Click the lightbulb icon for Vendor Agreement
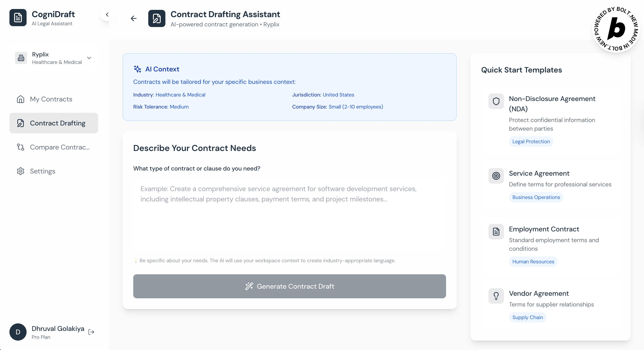Screen dimensions: 644x350 click(496, 296)
